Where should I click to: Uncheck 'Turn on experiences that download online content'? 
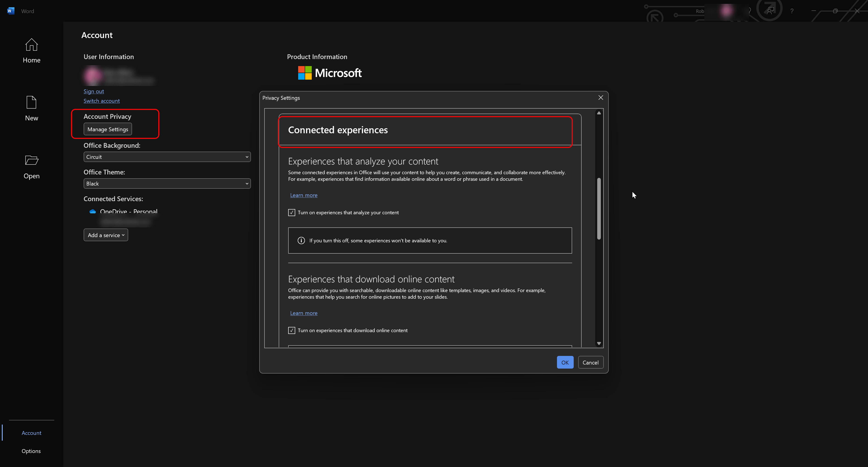click(x=291, y=330)
